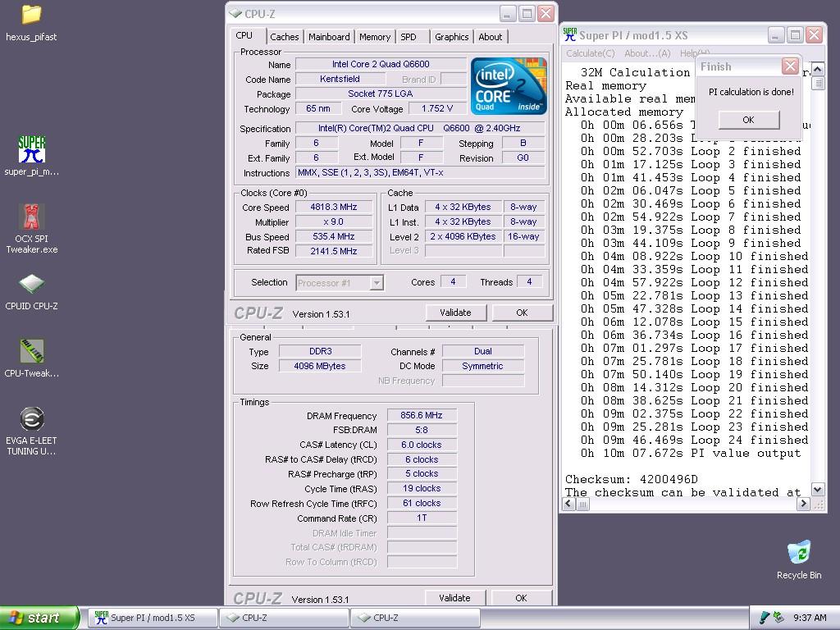The height and width of the screenshot is (630, 840).
Task: Switch to the Graphics tab
Action: [x=452, y=37]
